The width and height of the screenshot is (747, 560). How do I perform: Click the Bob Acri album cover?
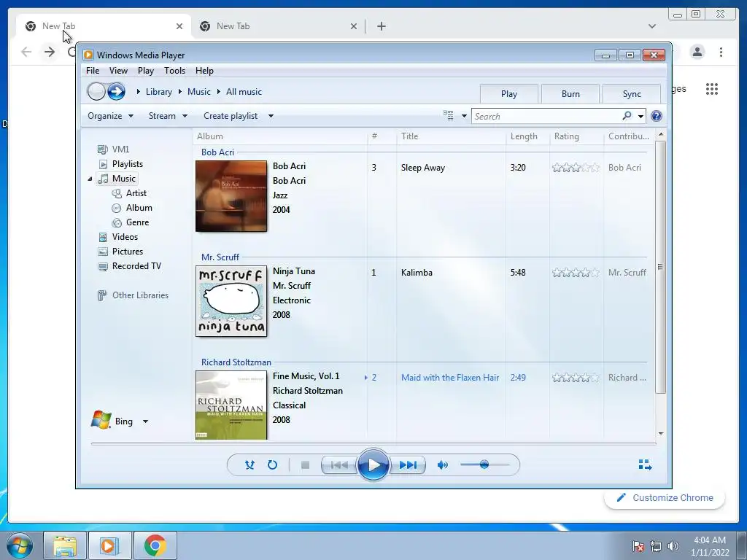tap(231, 195)
